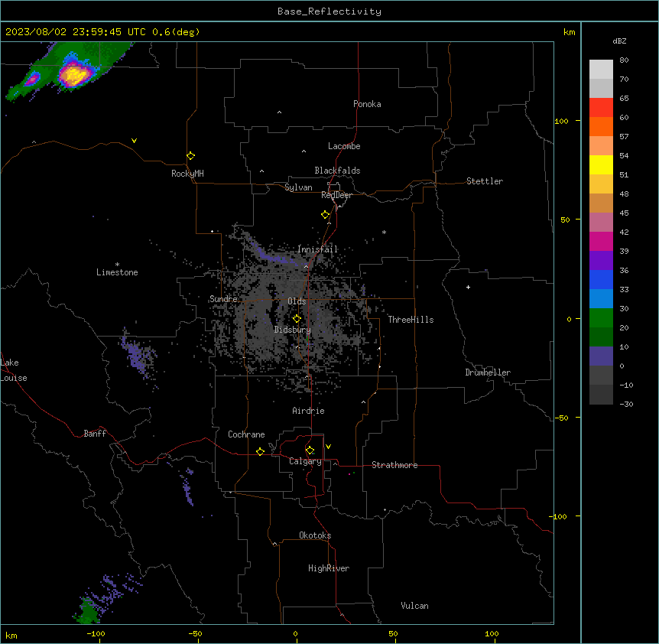Click the Vulcan label
Screen dimensions: 659x644
415,606
